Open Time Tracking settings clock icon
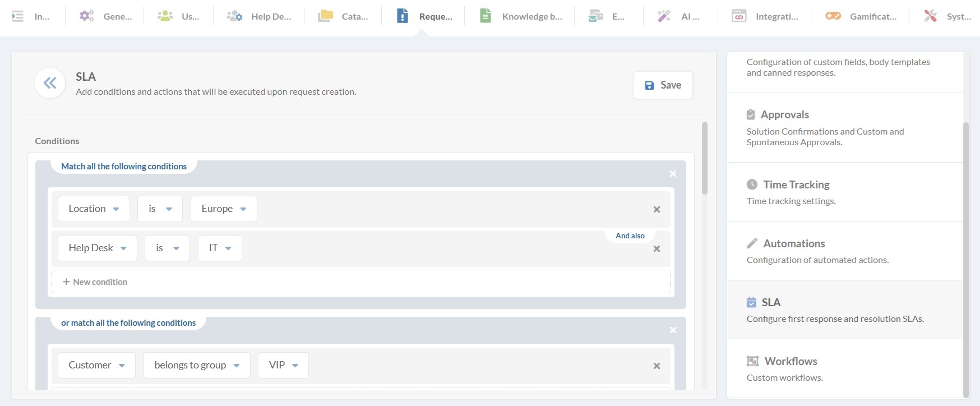 coord(752,184)
